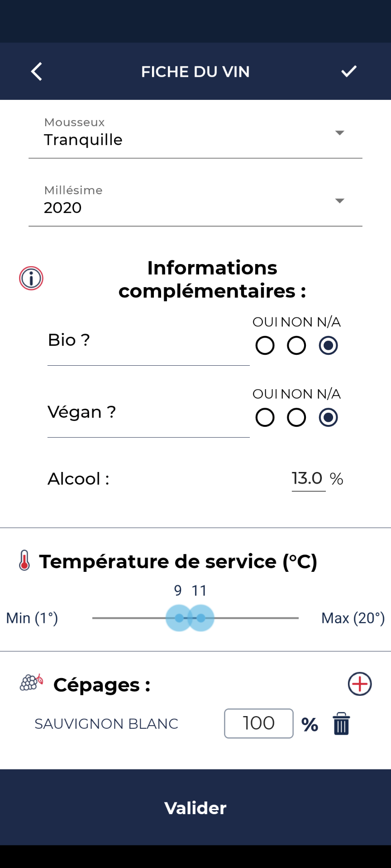
Task: Select NON for Bio
Action: coord(296,346)
